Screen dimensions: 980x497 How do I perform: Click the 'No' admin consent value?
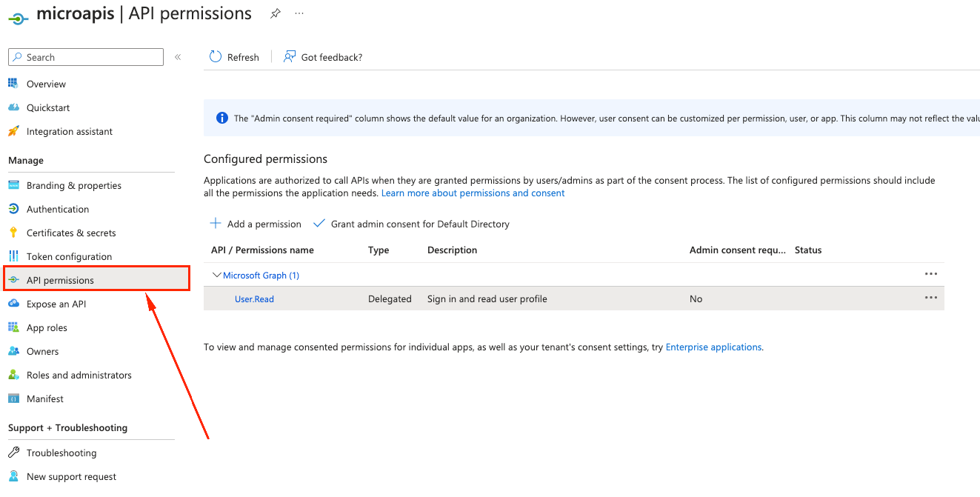[696, 298]
